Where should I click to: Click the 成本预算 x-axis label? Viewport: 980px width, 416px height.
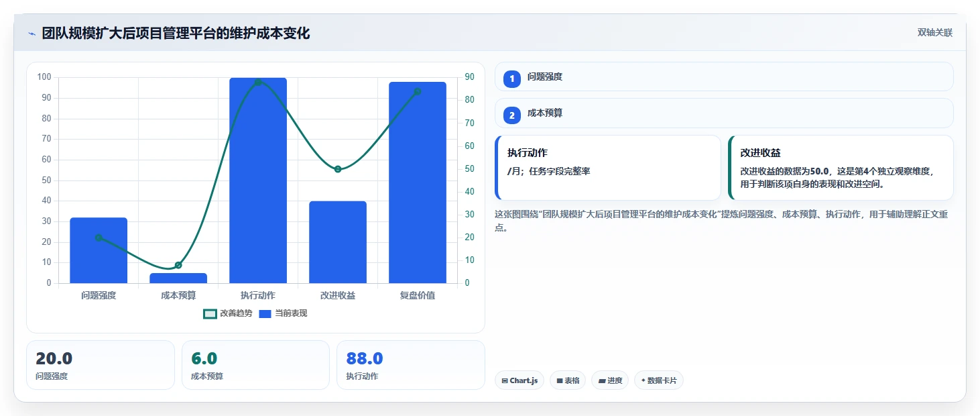point(178,295)
